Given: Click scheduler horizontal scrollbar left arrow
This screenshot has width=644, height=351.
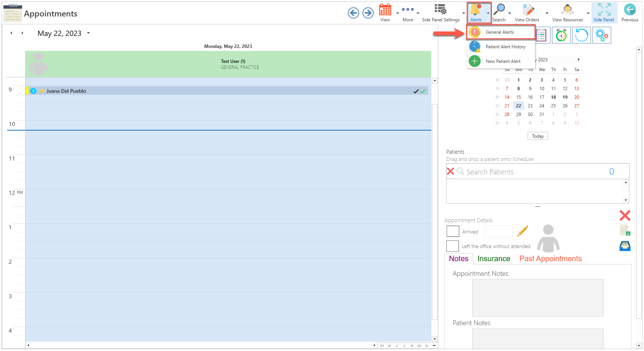Looking at the screenshot, I should point(28,345).
